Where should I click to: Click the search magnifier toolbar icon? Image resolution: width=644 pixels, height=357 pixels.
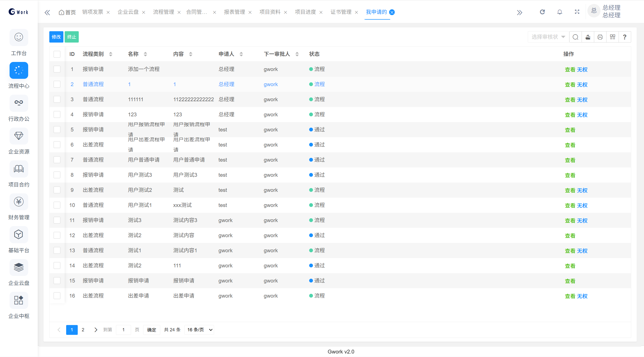point(575,37)
